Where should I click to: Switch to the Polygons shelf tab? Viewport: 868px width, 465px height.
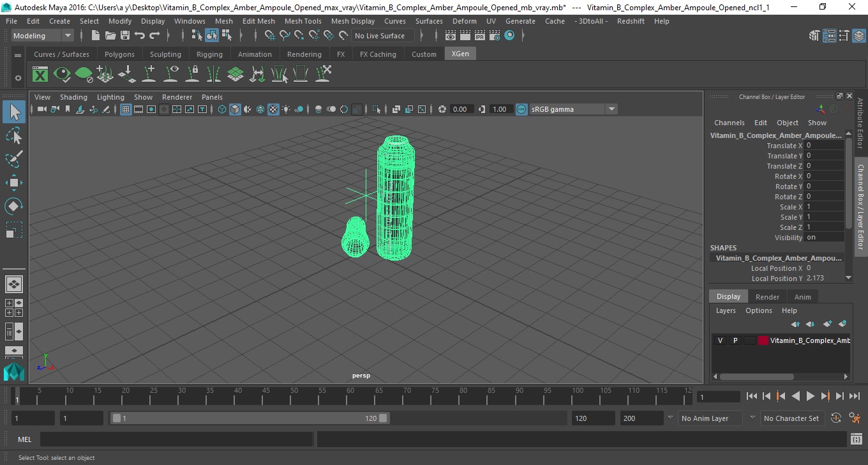point(119,54)
